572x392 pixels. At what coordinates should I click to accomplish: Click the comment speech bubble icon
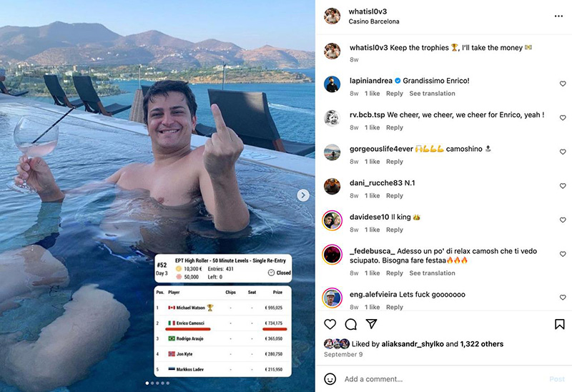coord(351,324)
